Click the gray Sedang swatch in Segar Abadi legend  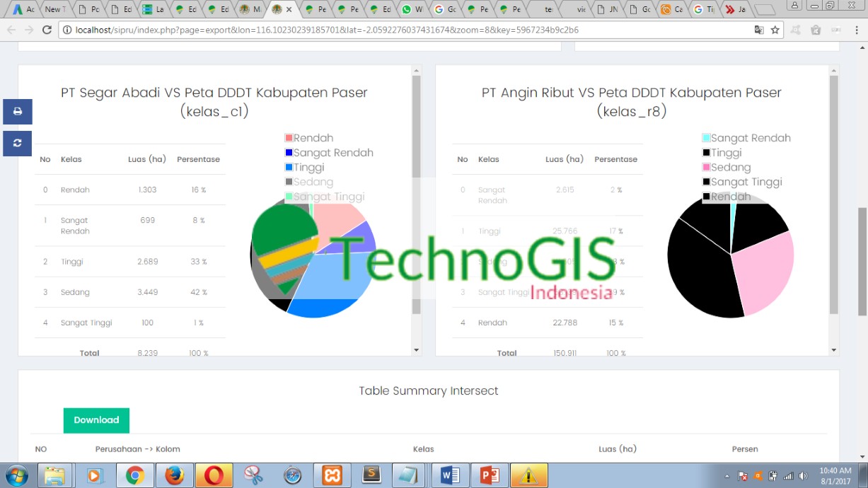pyautogui.click(x=289, y=182)
